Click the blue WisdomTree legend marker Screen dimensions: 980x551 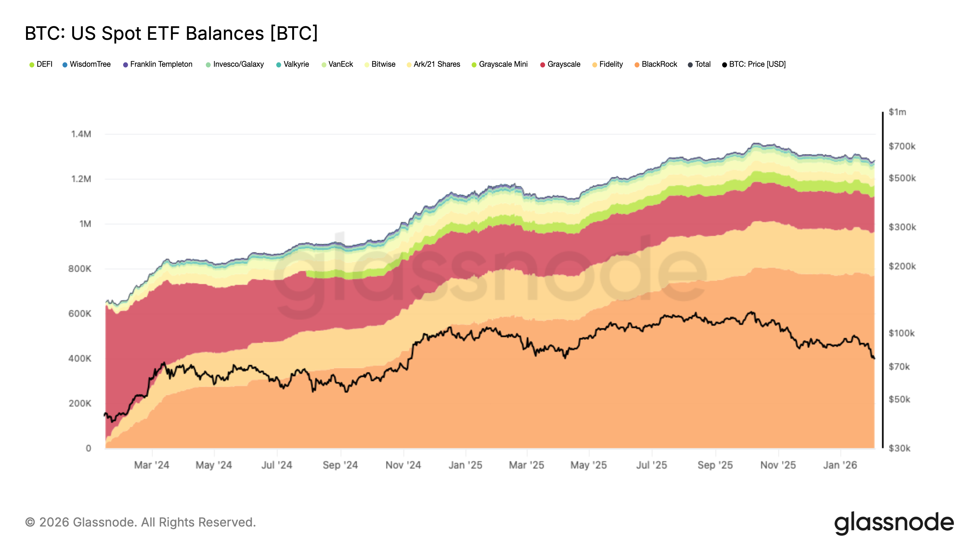tap(65, 64)
